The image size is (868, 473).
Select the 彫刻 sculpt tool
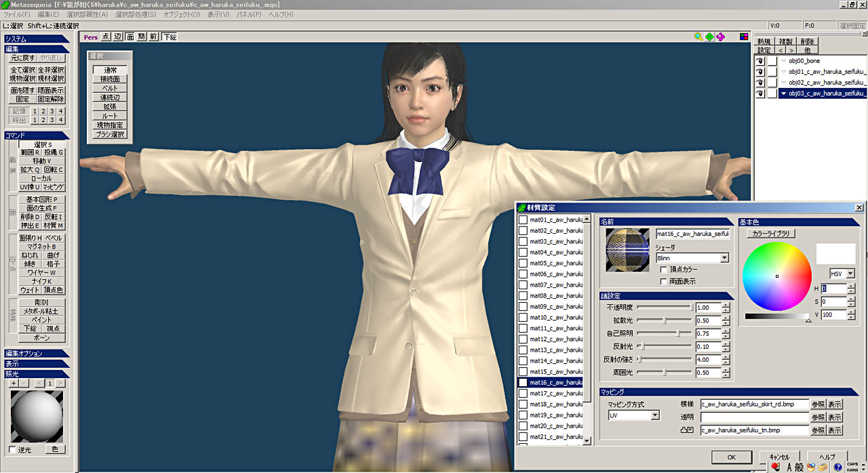(x=41, y=302)
